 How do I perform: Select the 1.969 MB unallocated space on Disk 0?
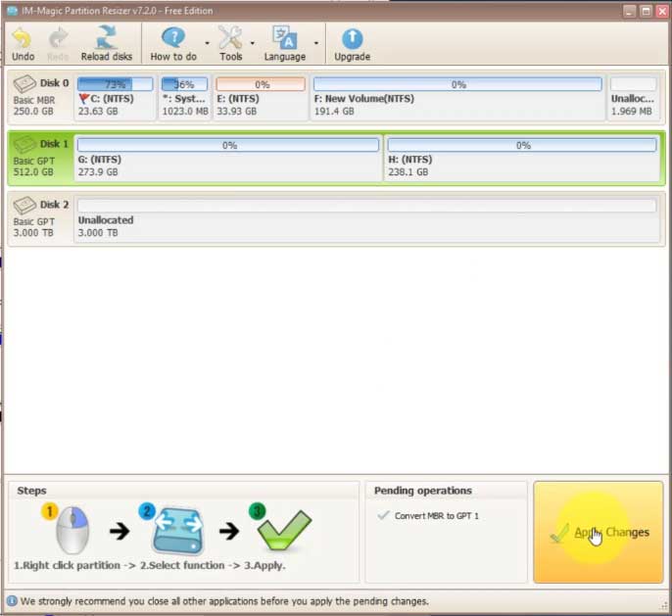[633, 97]
